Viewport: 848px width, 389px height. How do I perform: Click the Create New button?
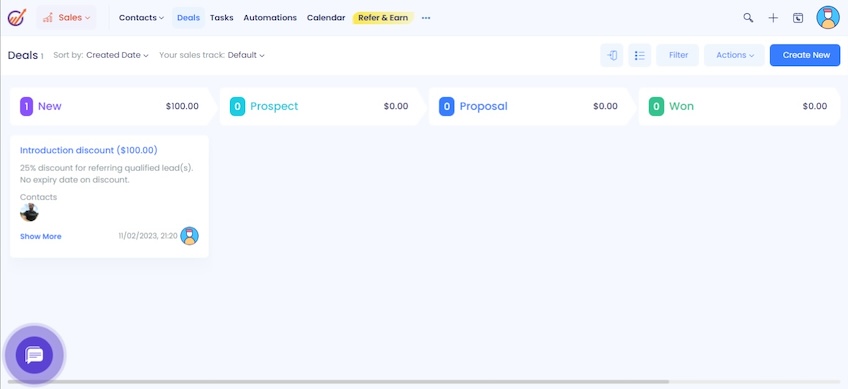(x=805, y=55)
